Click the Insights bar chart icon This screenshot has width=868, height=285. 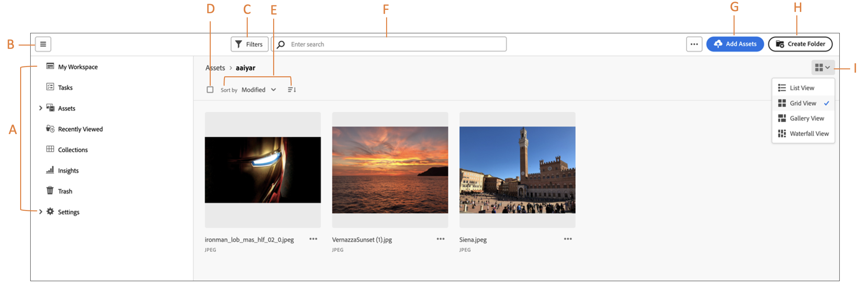[x=50, y=170]
